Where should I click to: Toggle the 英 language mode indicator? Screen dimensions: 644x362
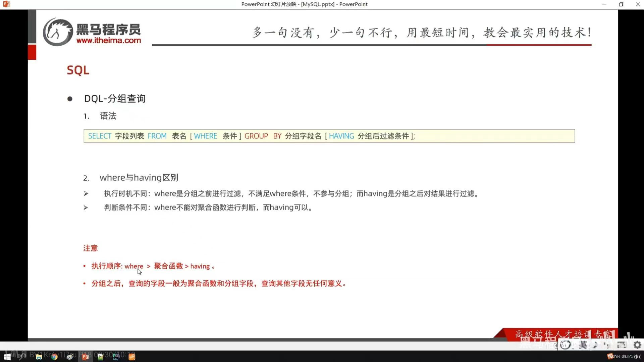click(x=583, y=345)
